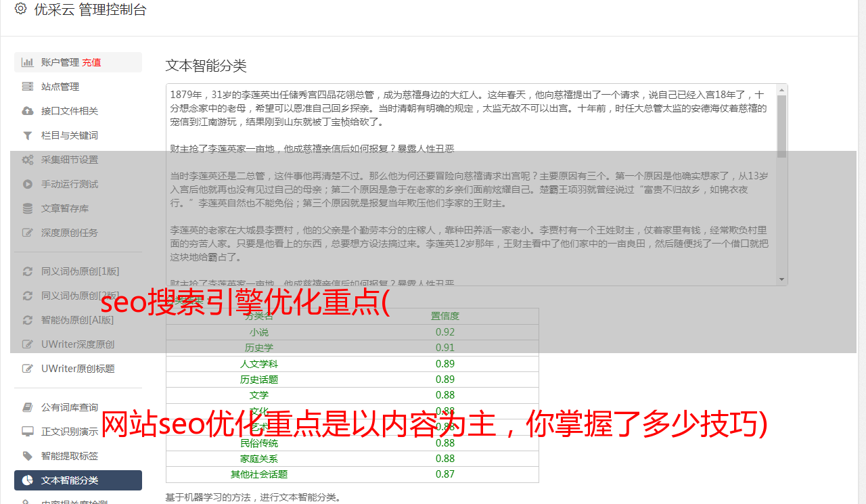The height and width of the screenshot is (504, 866).
Task: Click text area scrollbar down arrow
Action: point(782,279)
